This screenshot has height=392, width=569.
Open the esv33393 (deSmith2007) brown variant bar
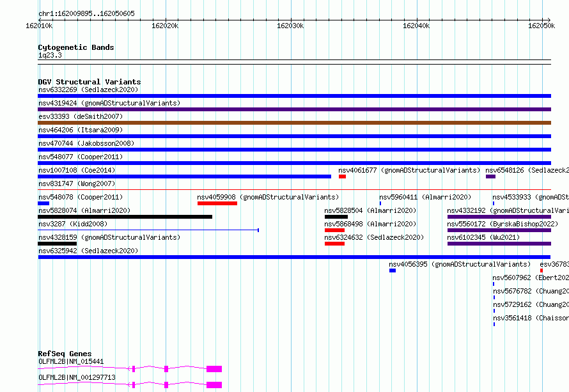coord(294,123)
